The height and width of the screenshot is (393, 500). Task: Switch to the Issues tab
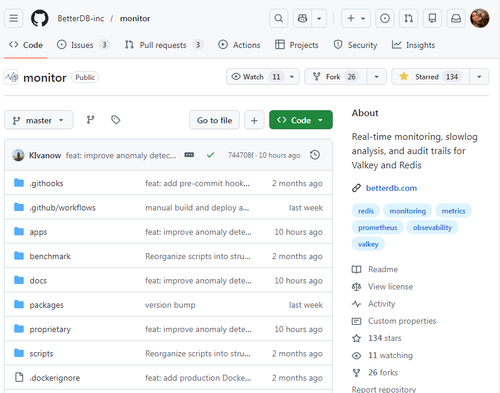click(83, 45)
